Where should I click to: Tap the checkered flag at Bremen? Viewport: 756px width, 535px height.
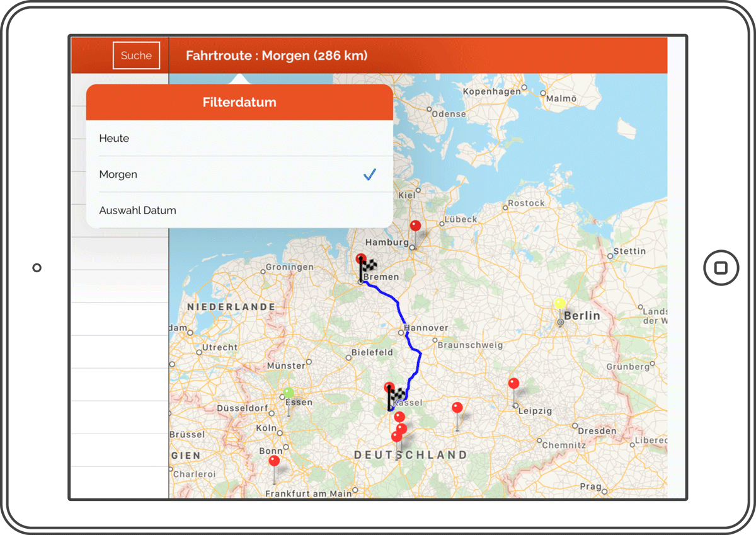point(367,270)
